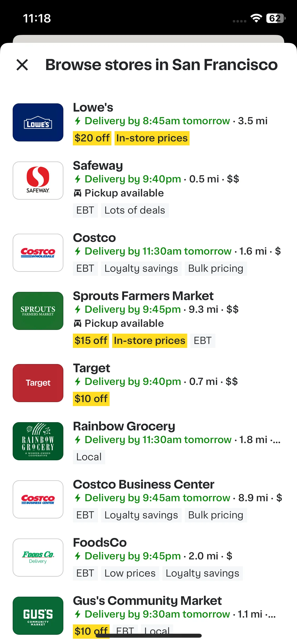Tap Lowe's $20 off badge

click(92, 138)
